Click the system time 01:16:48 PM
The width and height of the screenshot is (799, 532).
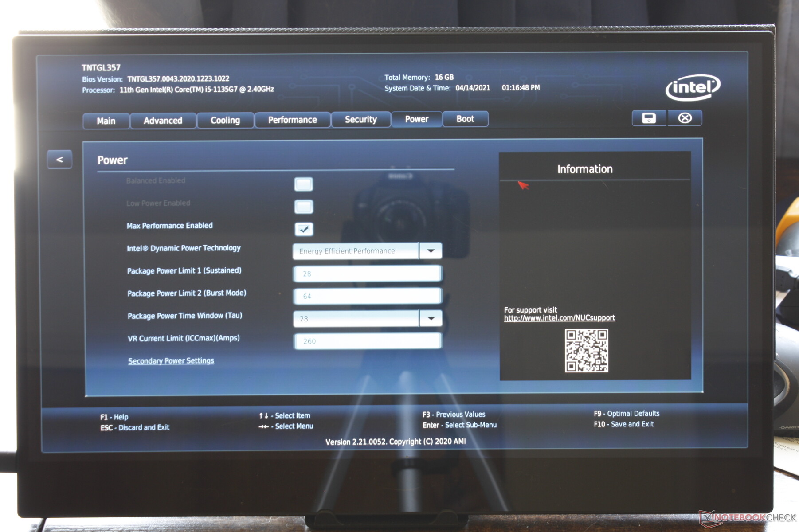(x=521, y=88)
